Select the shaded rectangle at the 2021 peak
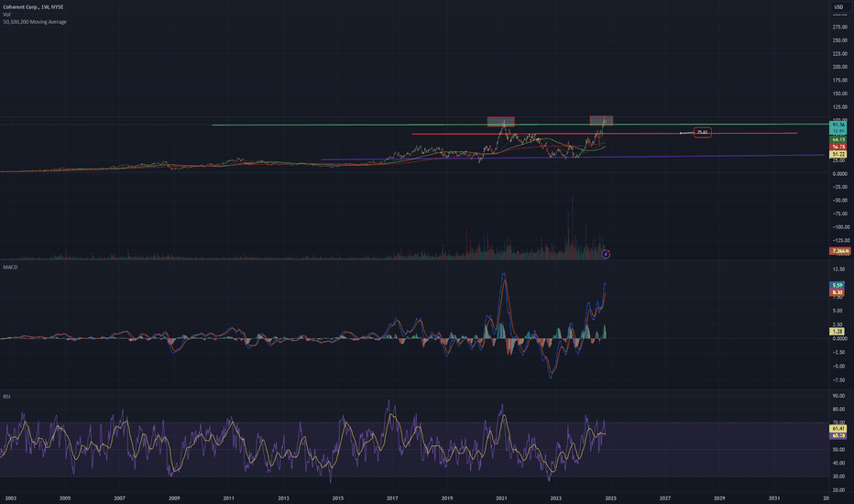Viewport: 854px width, 504px height. coord(500,121)
